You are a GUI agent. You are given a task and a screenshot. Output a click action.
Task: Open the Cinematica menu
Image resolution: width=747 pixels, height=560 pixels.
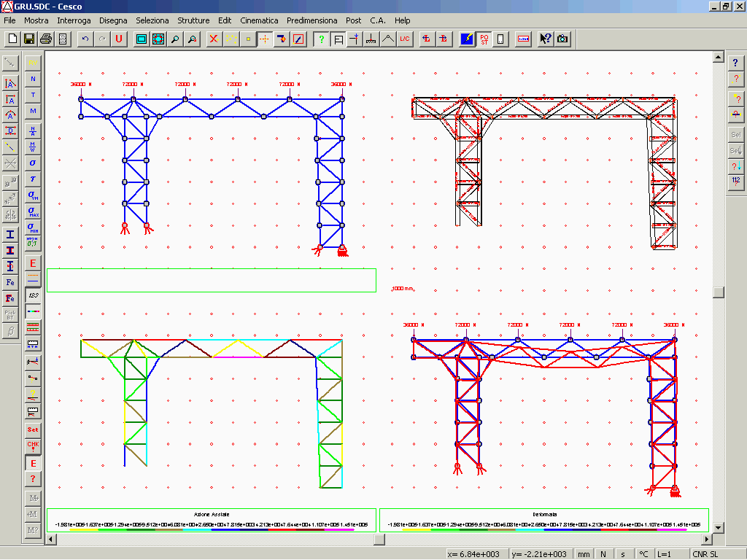259,20
